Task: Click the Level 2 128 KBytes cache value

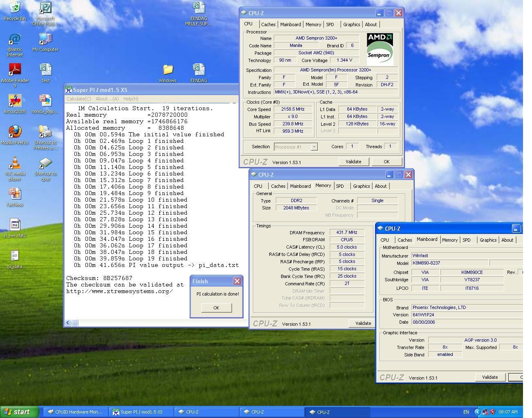Action: click(357, 124)
